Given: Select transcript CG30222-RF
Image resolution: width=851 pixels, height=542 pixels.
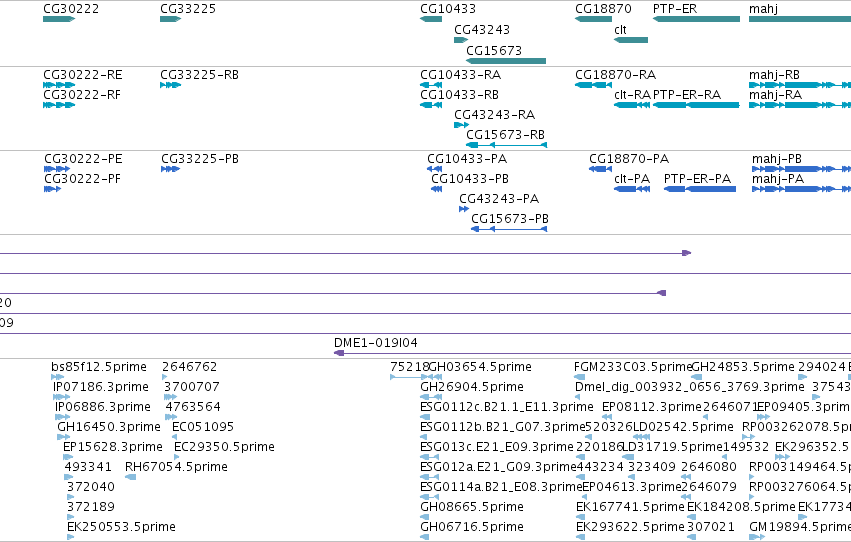Looking at the screenshot, I should pos(59,105).
